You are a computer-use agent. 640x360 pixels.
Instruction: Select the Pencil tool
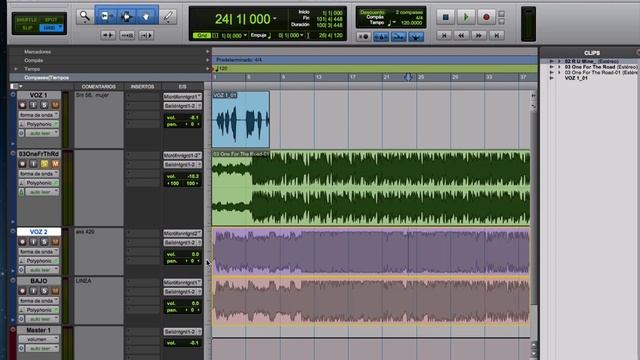[168, 16]
